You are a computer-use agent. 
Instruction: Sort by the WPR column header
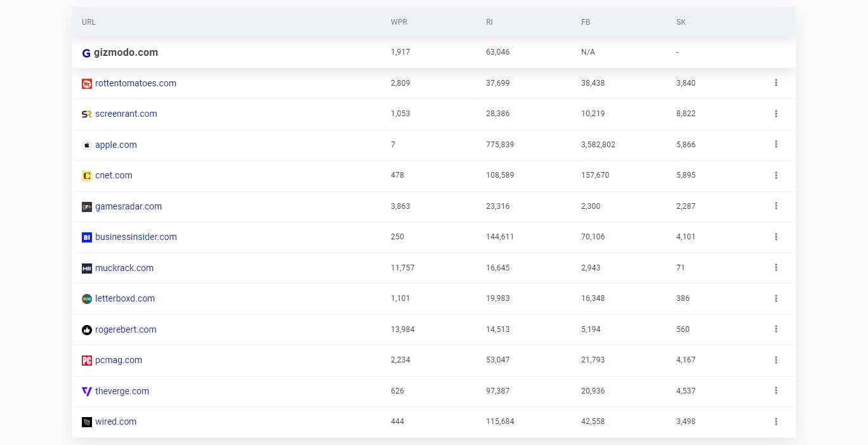point(398,22)
